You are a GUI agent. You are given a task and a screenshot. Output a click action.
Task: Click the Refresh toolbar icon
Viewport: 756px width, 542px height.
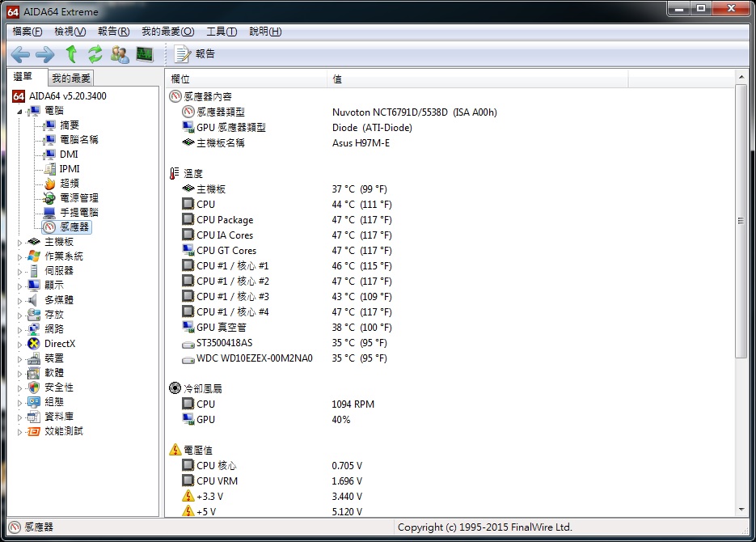(95, 54)
